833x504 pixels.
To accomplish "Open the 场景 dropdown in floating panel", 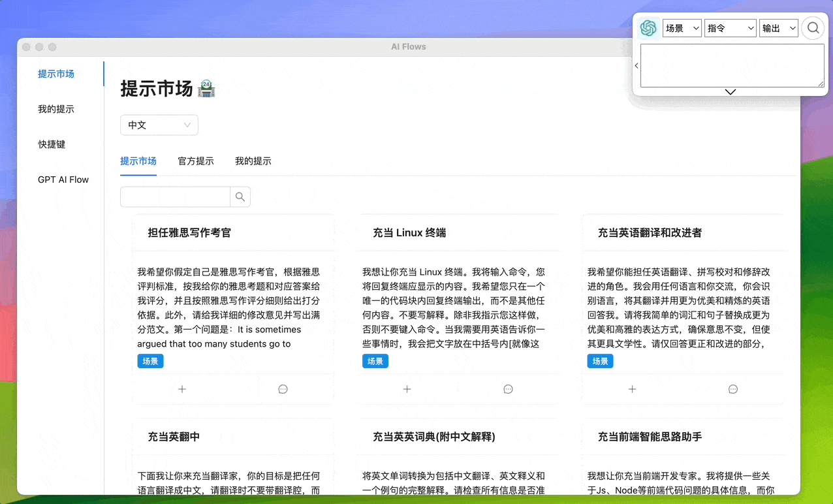I will point(682,28).
